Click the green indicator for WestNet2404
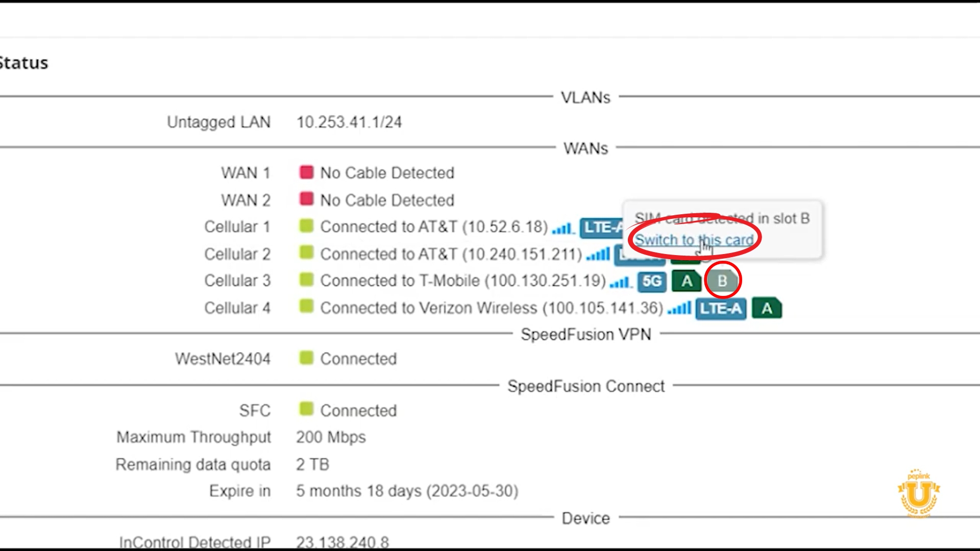 click(307, 358)
